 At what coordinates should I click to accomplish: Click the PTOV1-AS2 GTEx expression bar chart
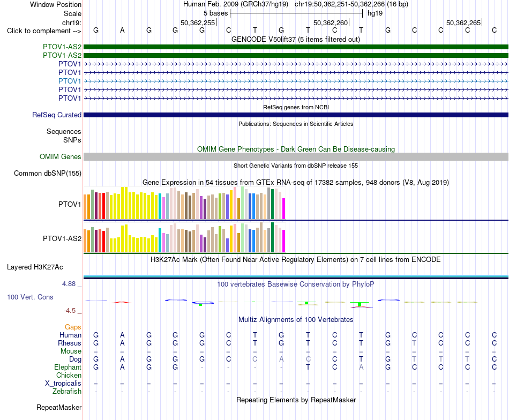tap(184, 237)
